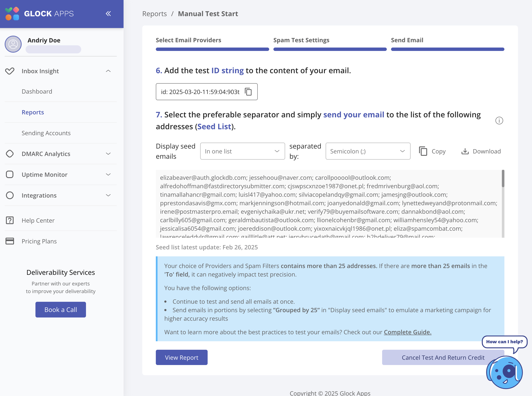Click the View Report button

coord(182,357)
